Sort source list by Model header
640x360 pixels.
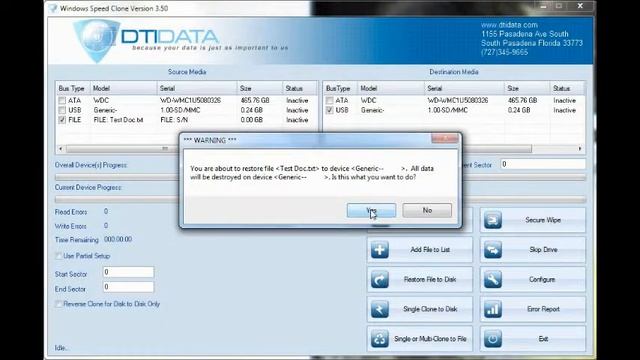[x=123, y=89]
